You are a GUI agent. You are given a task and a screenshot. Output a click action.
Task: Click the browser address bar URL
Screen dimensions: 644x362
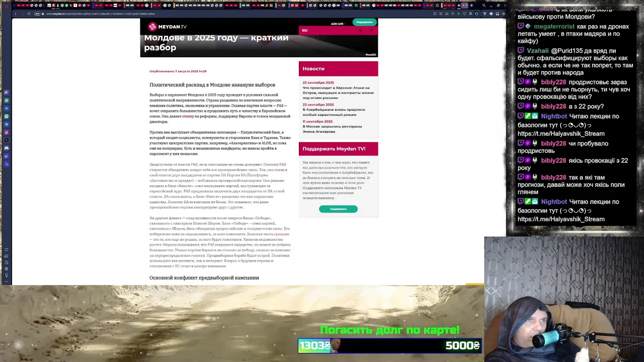point(101,14)
